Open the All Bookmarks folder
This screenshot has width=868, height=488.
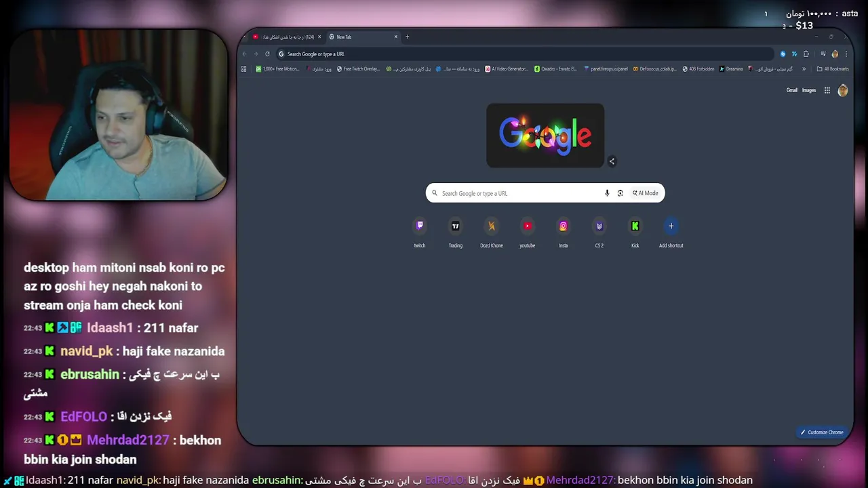pos(833,68)
